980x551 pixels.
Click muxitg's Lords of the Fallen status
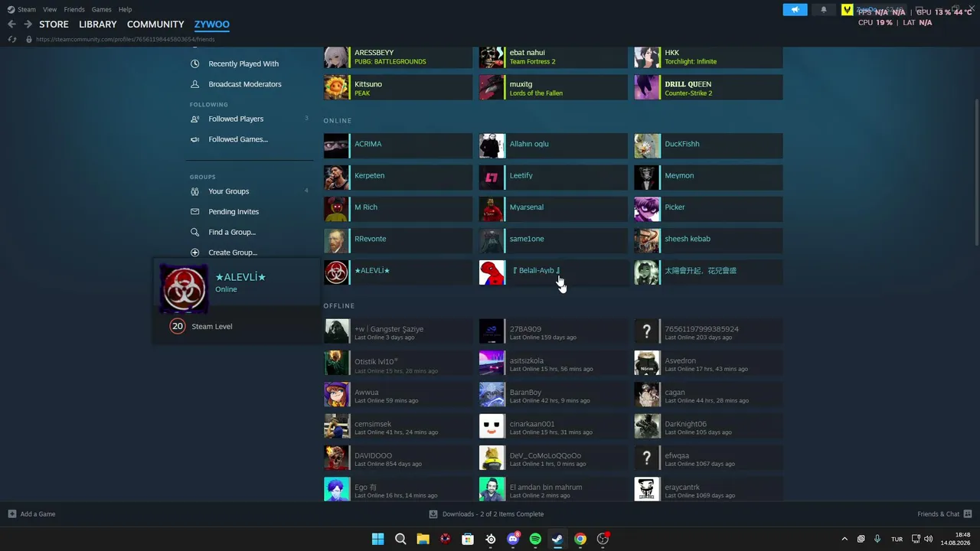[536, 93]
